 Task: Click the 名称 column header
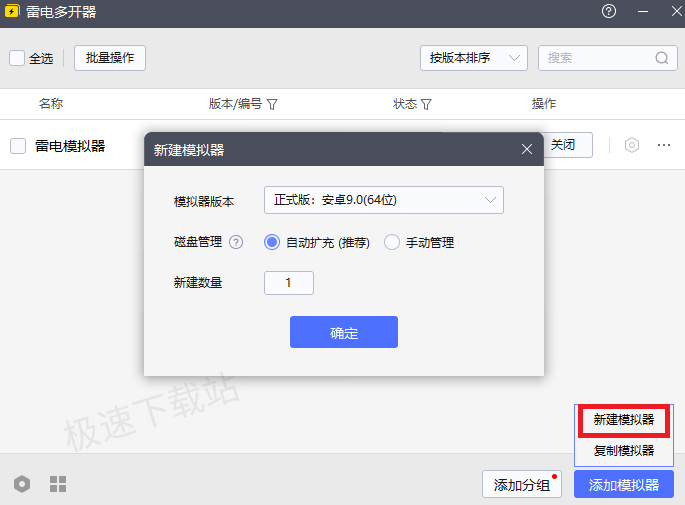[51, 104]
